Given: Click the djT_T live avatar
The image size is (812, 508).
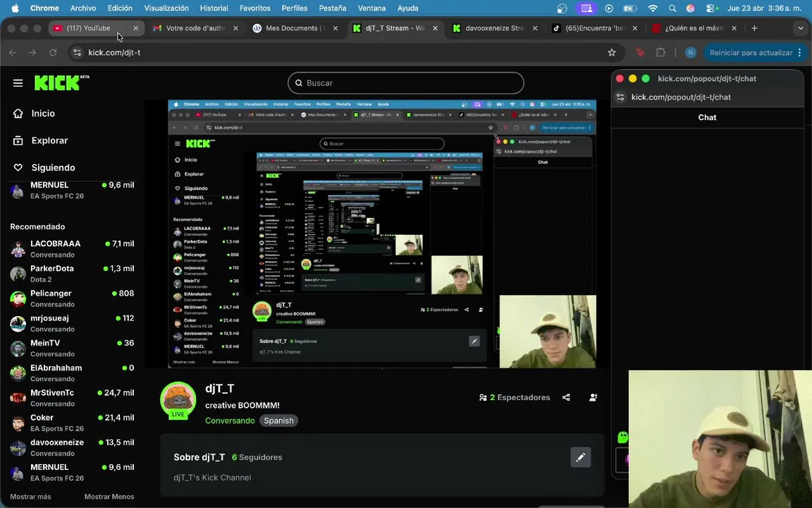Looking at the screenshot, I should point(178,400).
